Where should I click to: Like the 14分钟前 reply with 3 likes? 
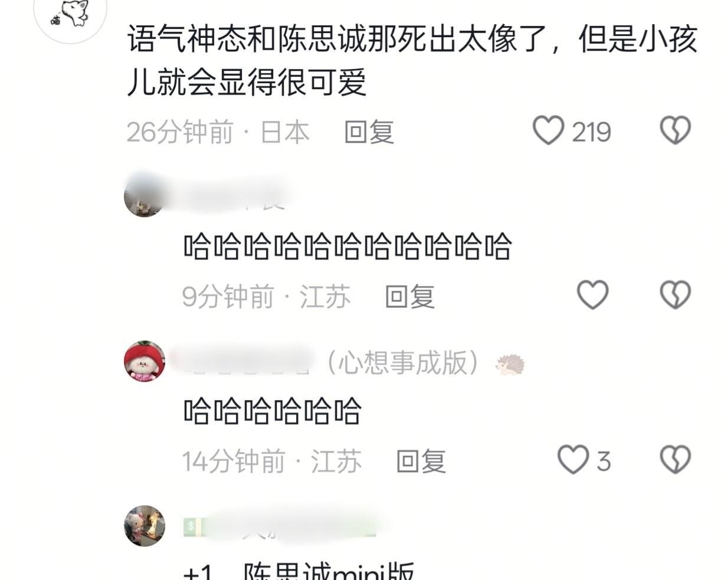(573, 460)
